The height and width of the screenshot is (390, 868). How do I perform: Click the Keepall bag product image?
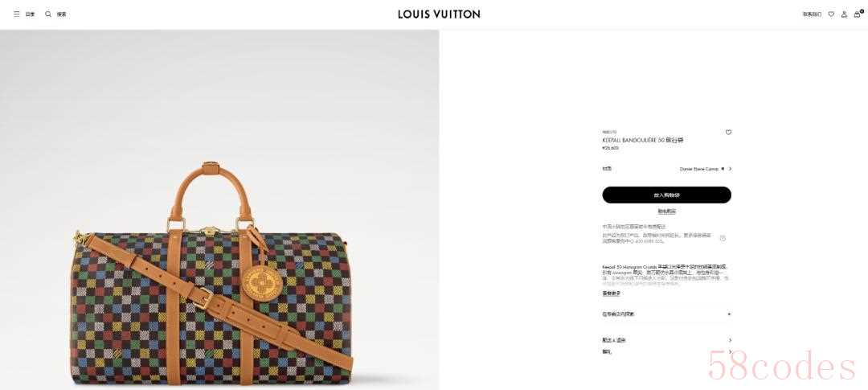pyautogui.click(x=212, y=274)
